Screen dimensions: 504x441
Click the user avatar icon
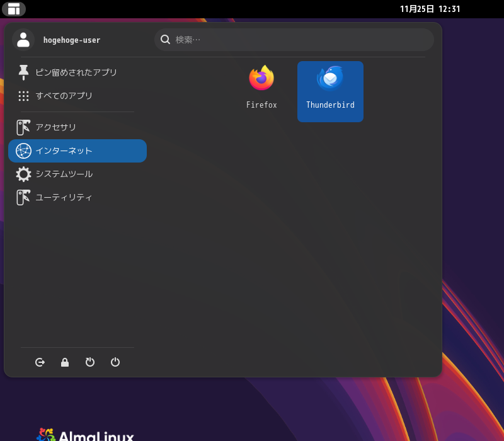23,40
